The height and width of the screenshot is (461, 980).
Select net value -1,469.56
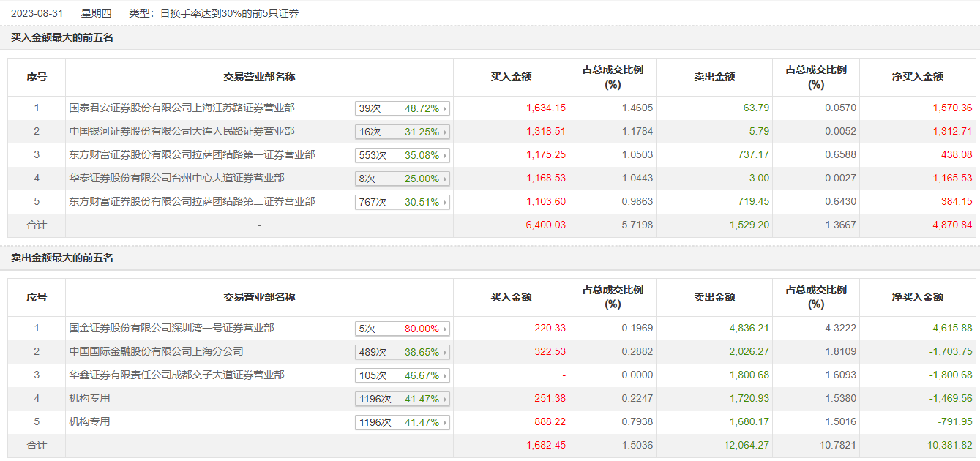pos(951,399)
